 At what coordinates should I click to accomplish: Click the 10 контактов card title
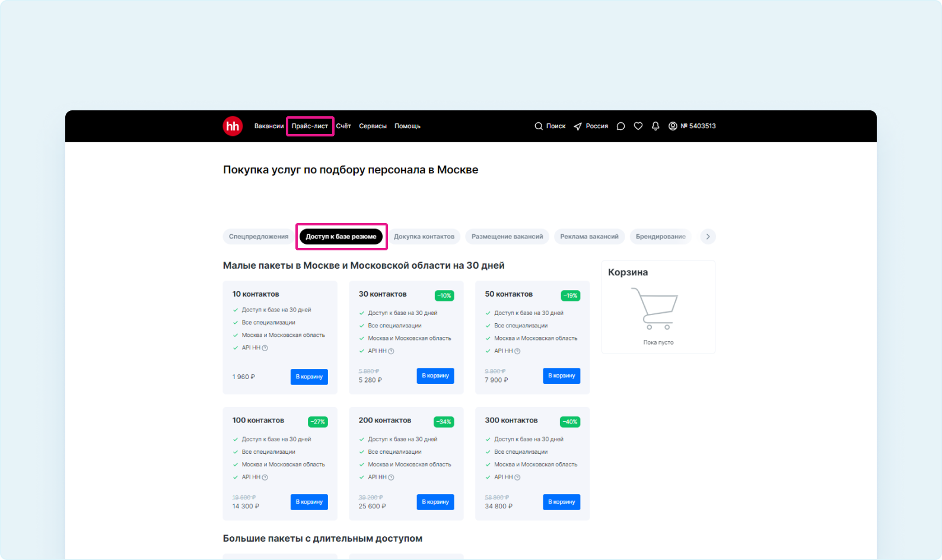[256, 294]
